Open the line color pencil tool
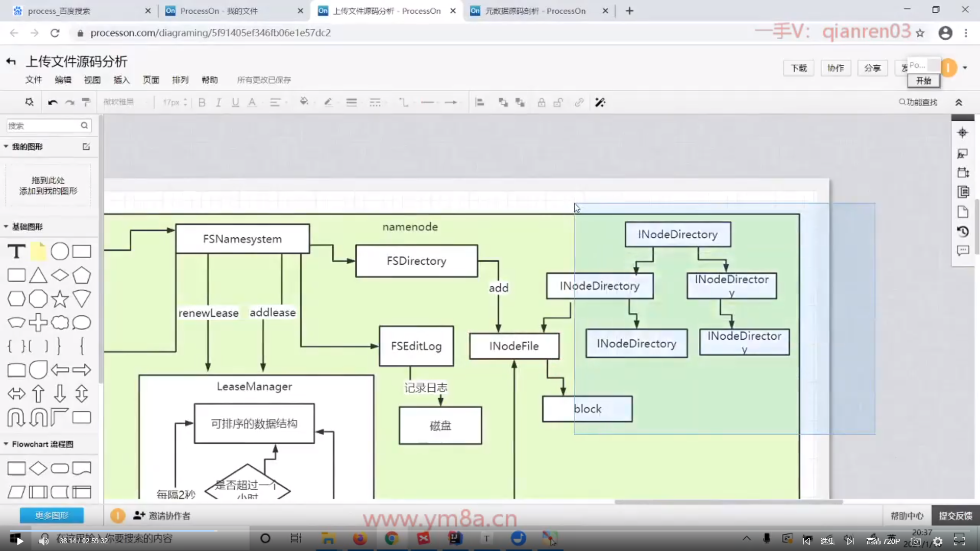 328,103
